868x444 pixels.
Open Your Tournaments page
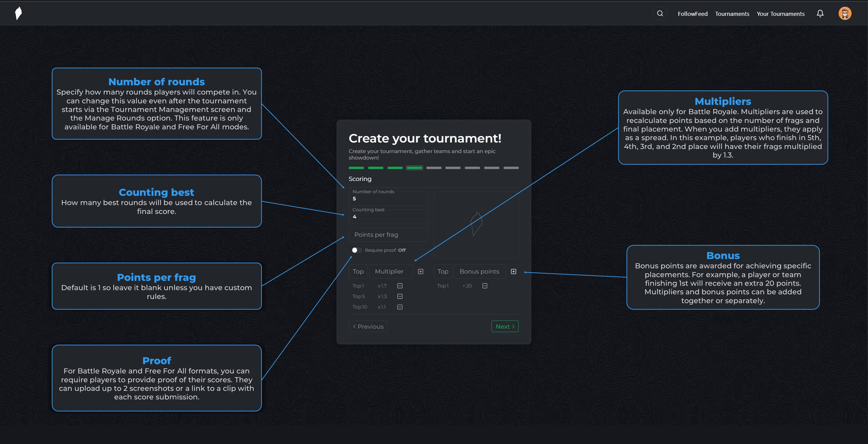pyautogui.click(x=780, y=14)
